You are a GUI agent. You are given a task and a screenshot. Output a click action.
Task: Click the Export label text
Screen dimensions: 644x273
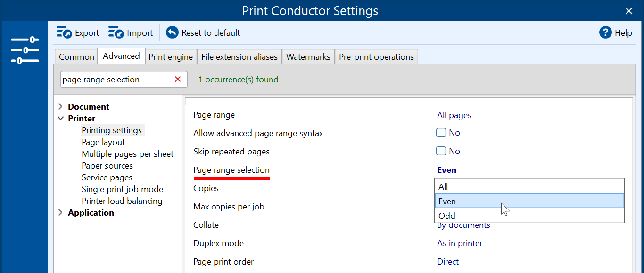click(x=87, y=33)
